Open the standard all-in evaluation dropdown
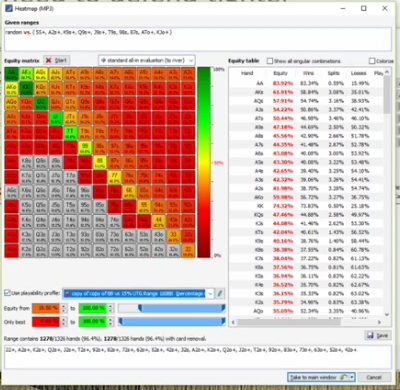 [147, 60]
